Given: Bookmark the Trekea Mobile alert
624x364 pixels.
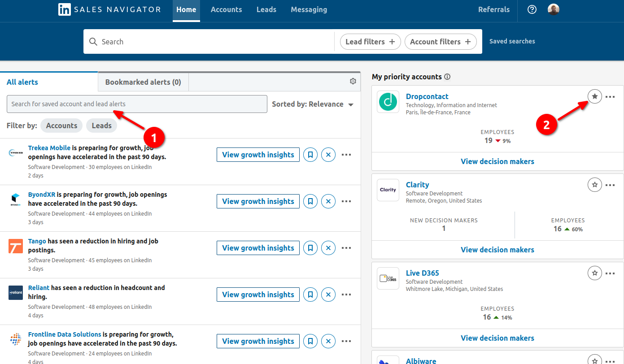Looking at the screenshot, I should click(310, 155).
